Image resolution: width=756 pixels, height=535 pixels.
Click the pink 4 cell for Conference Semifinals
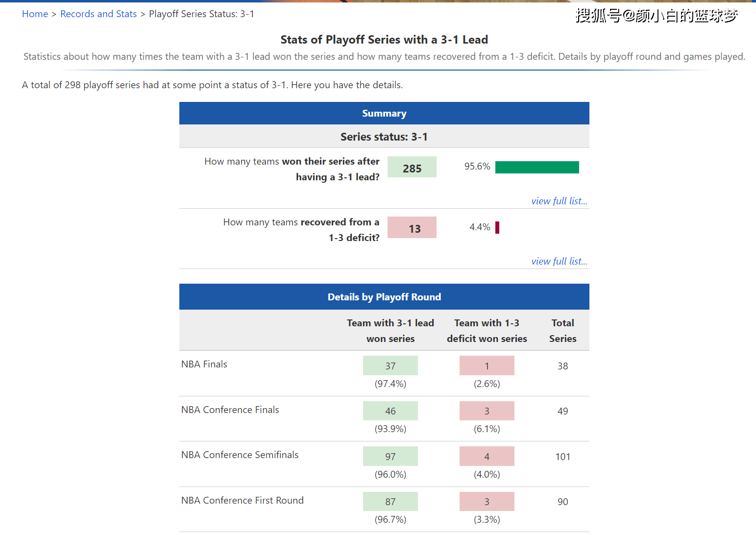(487, 457)
